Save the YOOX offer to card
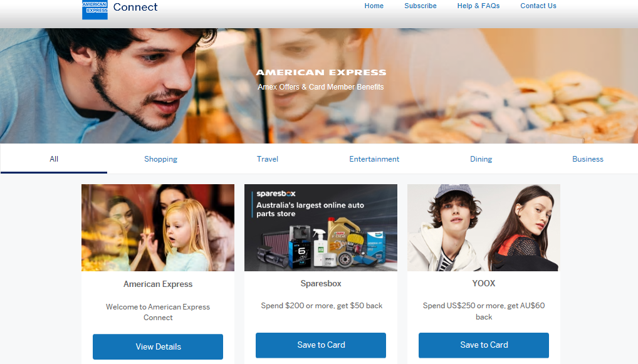The image size is (638, 364). [x=484, y=345]
